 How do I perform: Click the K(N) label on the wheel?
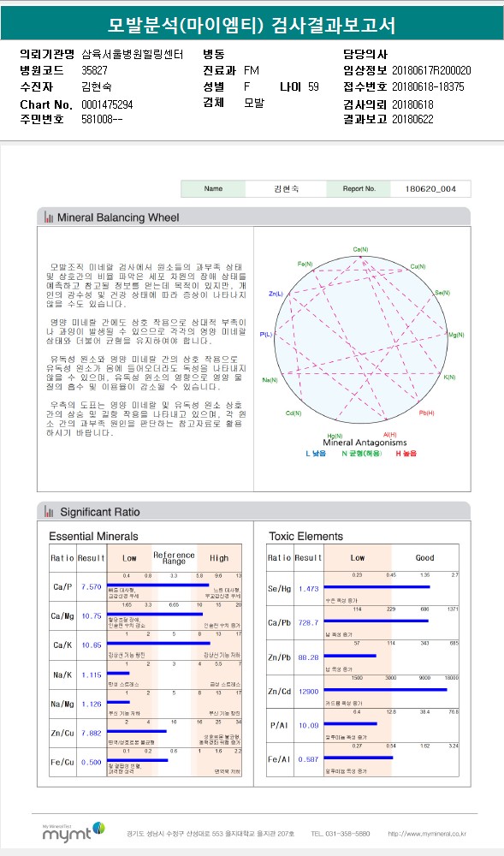point(449,377)
